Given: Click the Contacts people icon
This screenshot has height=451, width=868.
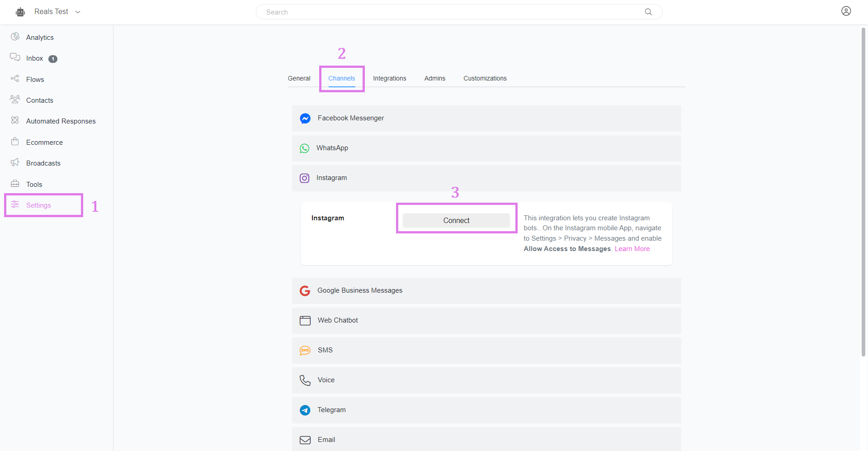Looking at the screenshot, I should pyautogui.click(x=15, y=99).
